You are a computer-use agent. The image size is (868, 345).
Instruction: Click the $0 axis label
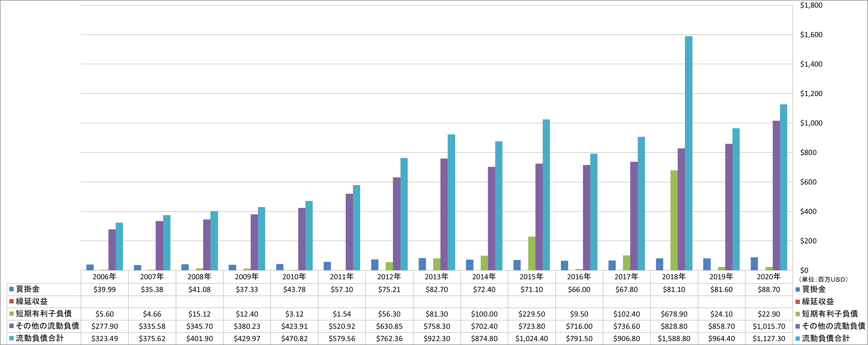[x=804, y=270]
